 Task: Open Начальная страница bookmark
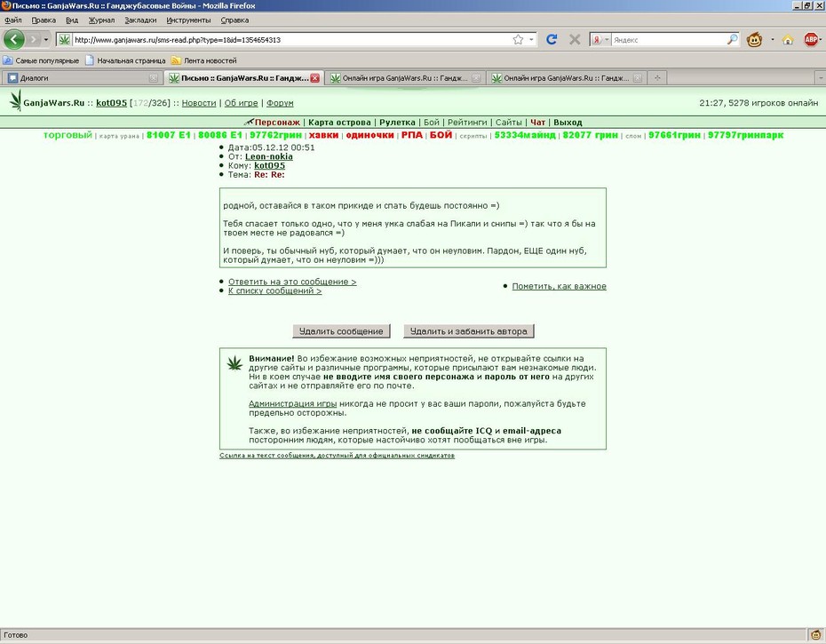click(126, 60)
